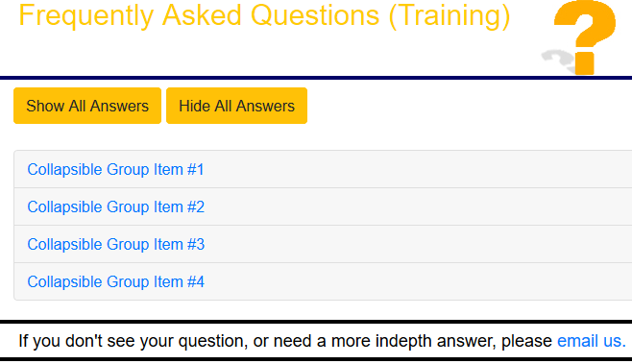Click the large orange question mark icon
The height and width of the screenshot is (364, 632).
tap(585, 37)
